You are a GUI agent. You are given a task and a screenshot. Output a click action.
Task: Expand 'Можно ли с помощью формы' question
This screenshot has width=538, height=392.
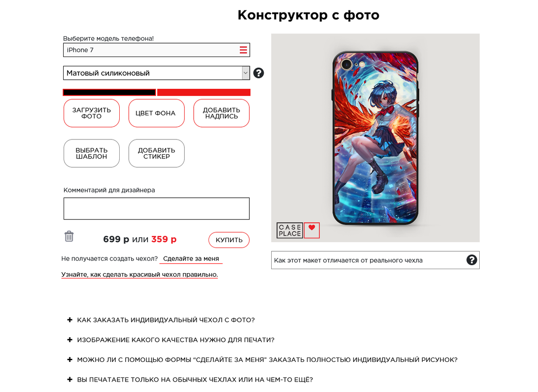pyautogui.click(x=267, y=360)
